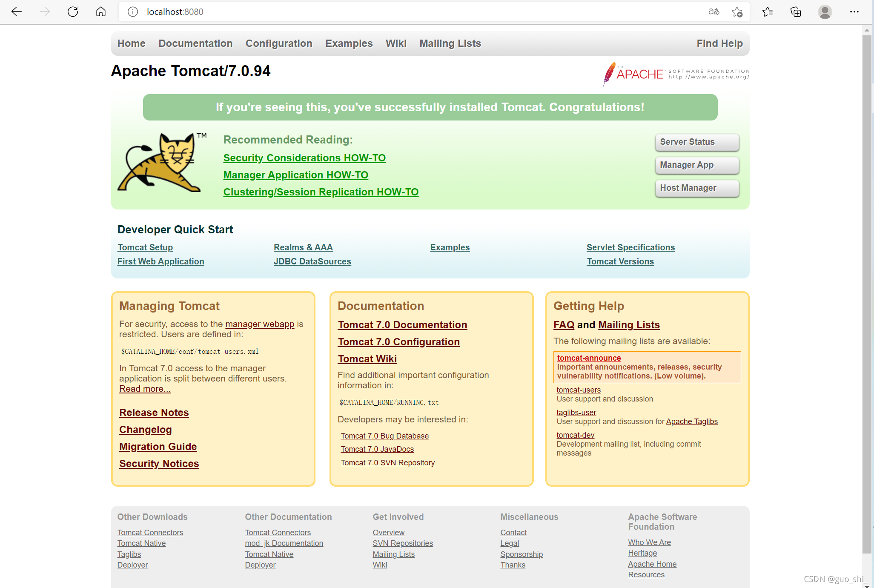The width and height of the screenshot is (874, 588).
Task: Go back with browser back arrow
Action: [x=17, y=12]
